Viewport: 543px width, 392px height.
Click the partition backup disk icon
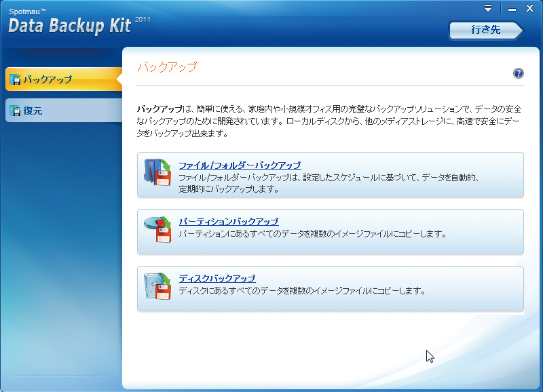pyautogui.click(x=157, y=229)
